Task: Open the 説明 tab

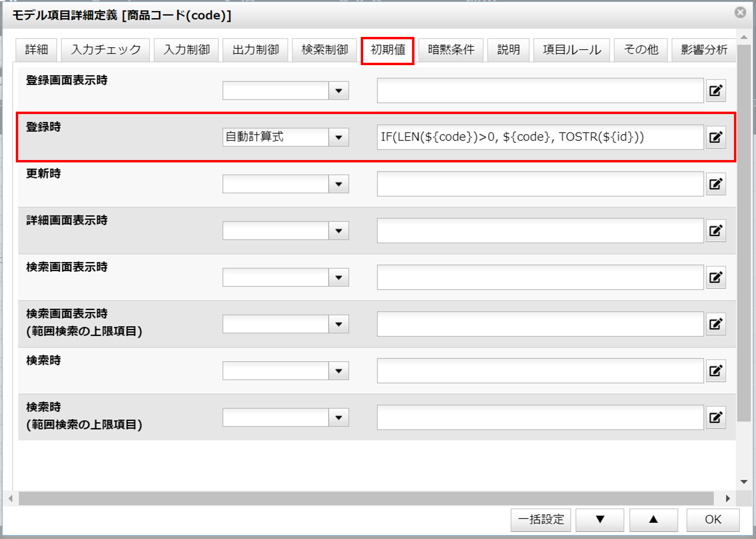Action: coord(508,50)
